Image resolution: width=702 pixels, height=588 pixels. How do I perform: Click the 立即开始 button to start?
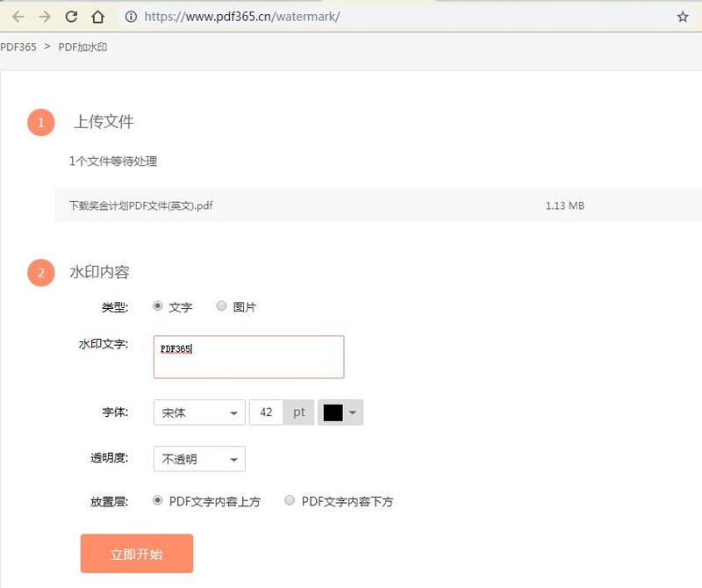click(x=137, y=553)
